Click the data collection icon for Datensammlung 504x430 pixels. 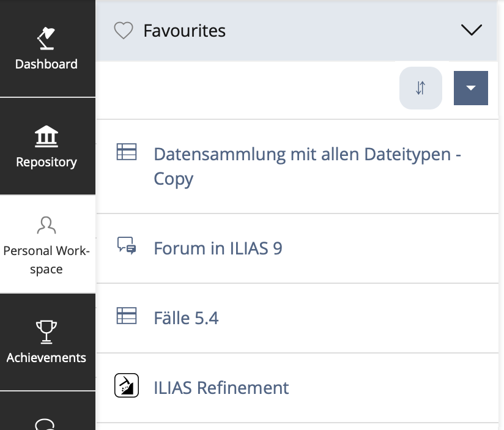coord(127,152)
